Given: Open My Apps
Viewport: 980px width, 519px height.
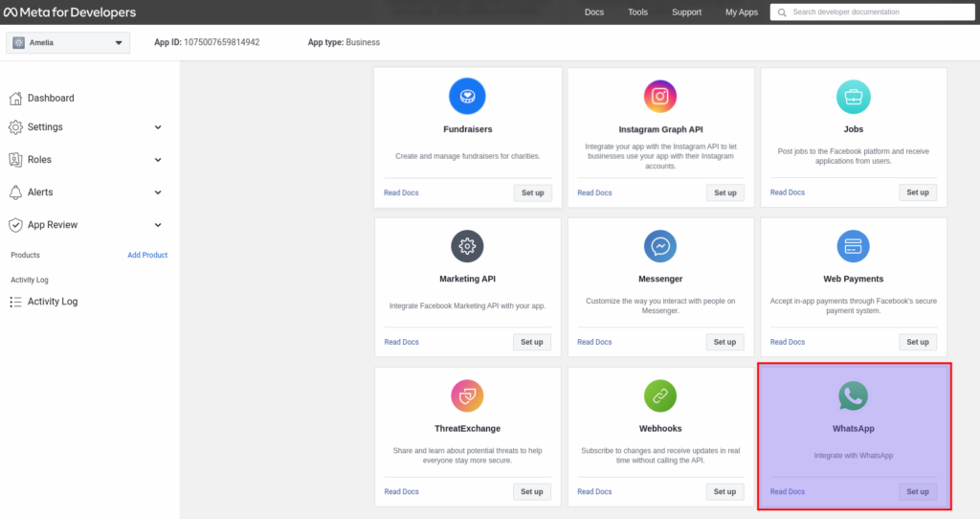Looking at the screenshot, I should click(742, 11).
